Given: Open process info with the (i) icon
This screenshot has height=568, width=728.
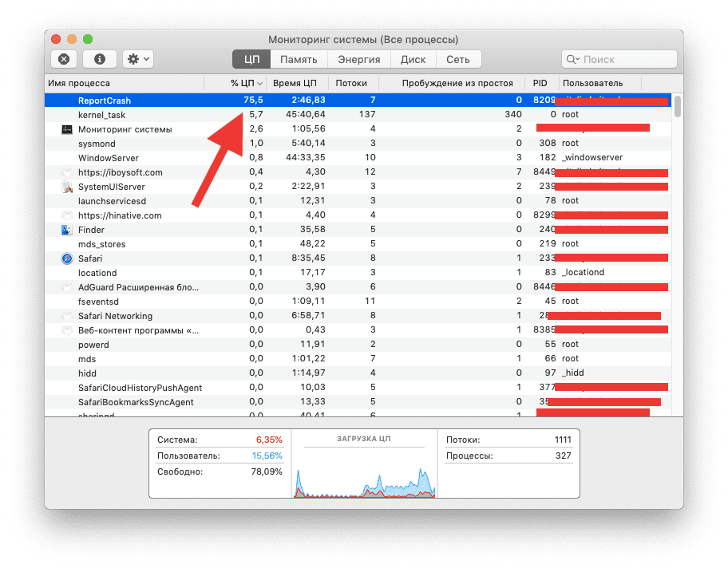Looking at the screenshot, I should [x=99, y=59].
